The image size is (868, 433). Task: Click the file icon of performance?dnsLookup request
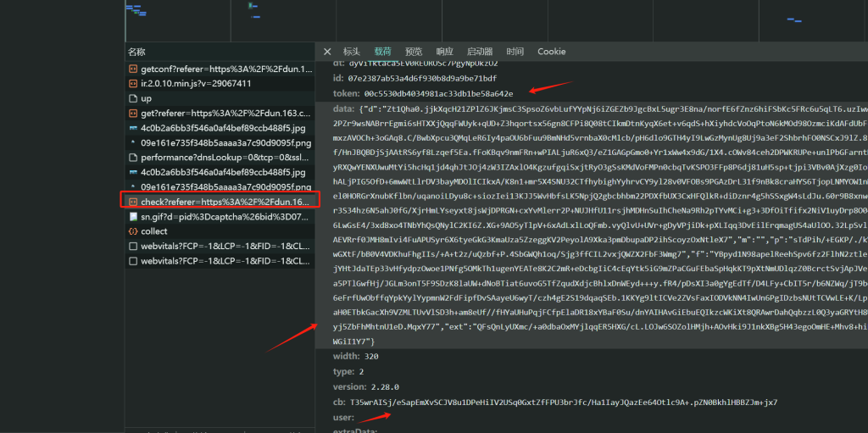pyautogui.click(x=133, y=158)
